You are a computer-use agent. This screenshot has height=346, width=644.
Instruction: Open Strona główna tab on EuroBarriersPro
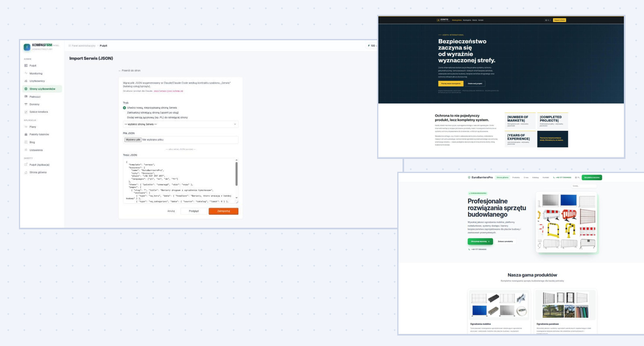[502, 177]
